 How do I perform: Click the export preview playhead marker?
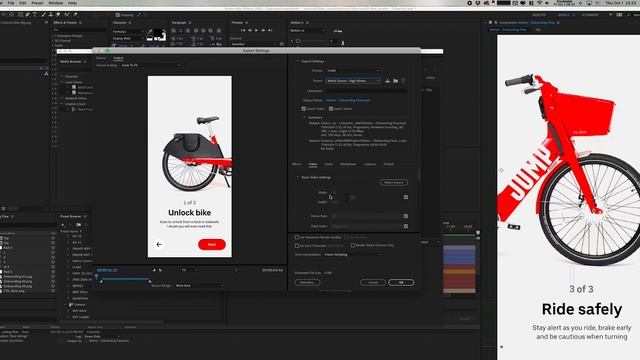point(97,276)
